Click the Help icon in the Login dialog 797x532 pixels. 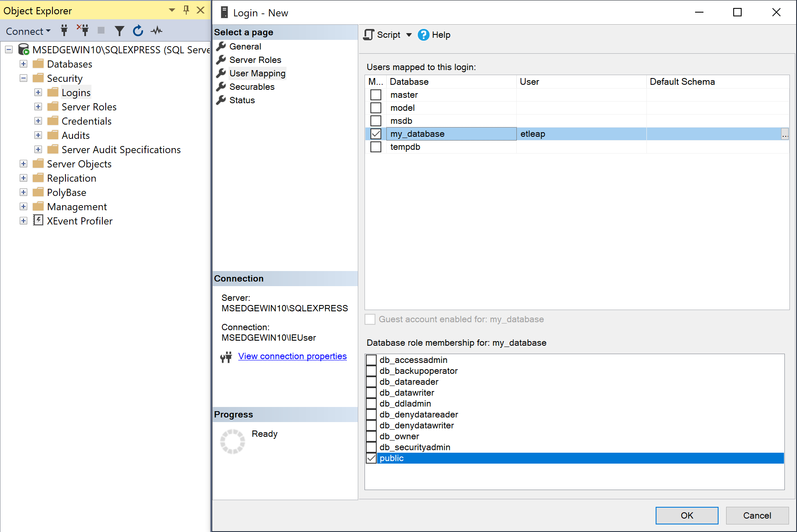pos(424,35)
